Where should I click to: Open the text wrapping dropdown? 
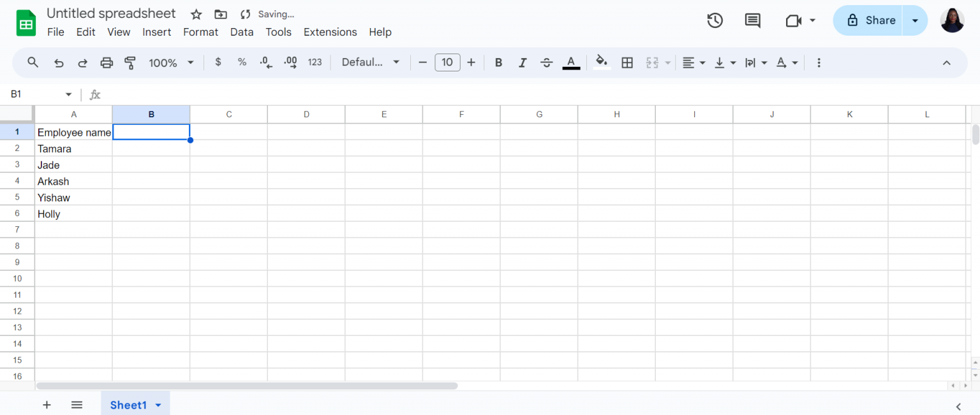click(756, 62)
